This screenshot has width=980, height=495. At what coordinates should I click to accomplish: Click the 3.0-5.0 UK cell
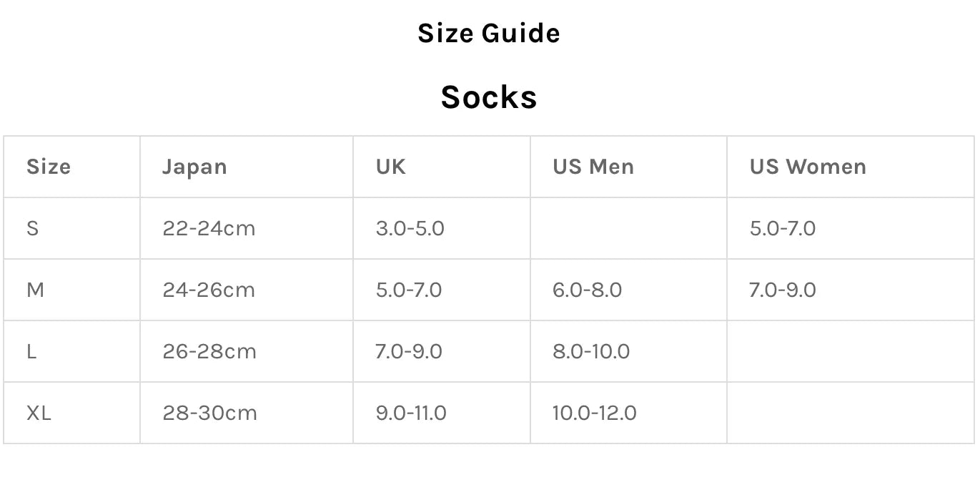coord(410,228)
